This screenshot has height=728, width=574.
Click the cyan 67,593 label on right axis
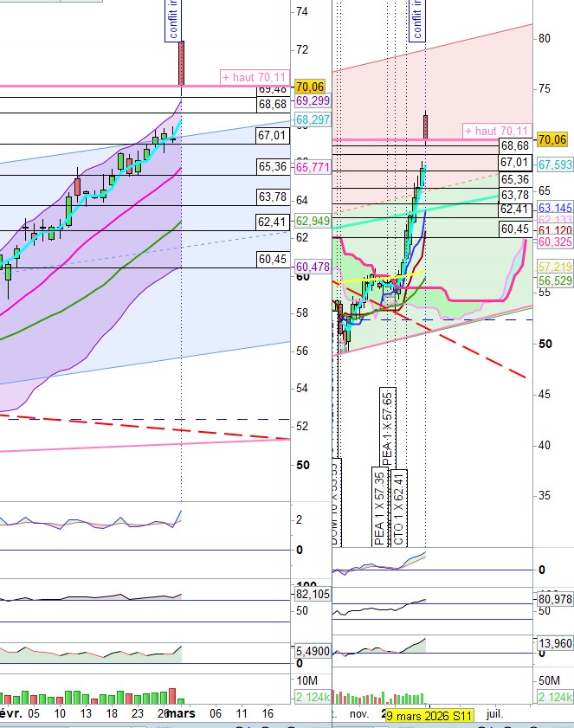[x=552, y=164]
